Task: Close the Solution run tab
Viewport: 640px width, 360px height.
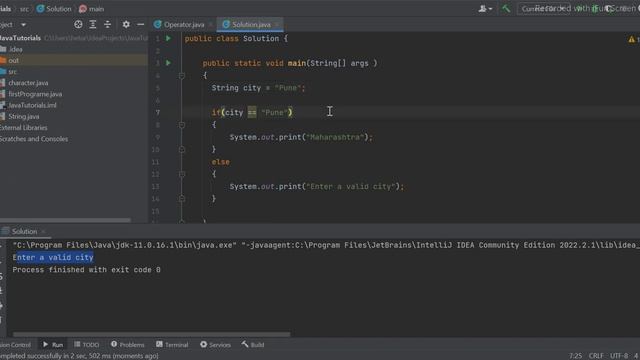Action: click(x=43, y=231)
